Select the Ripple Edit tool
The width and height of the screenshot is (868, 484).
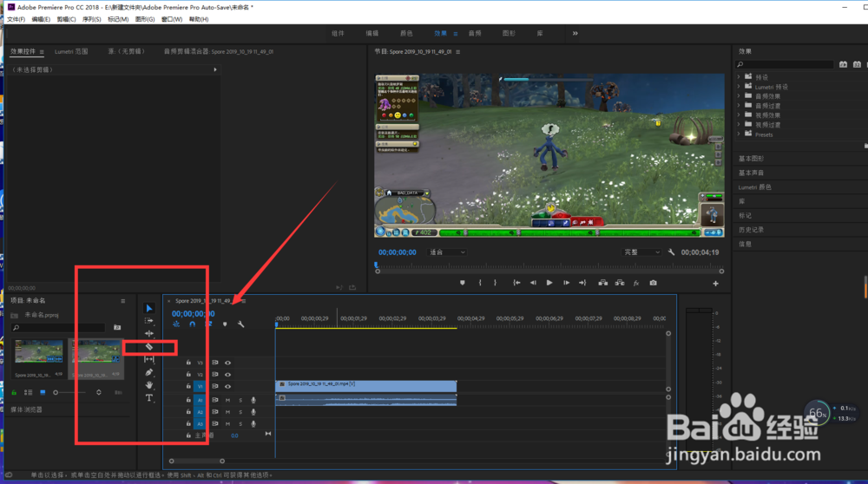[x=149, y=334]
